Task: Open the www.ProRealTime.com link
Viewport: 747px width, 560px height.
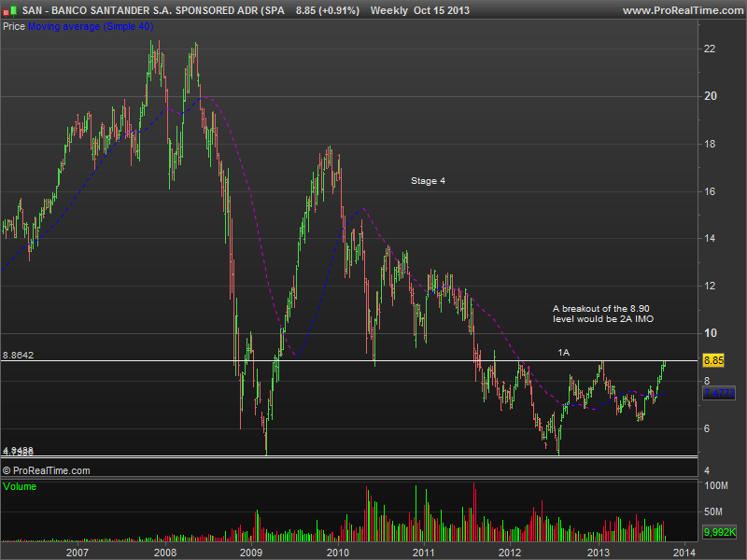Action: tap(684, 10)
